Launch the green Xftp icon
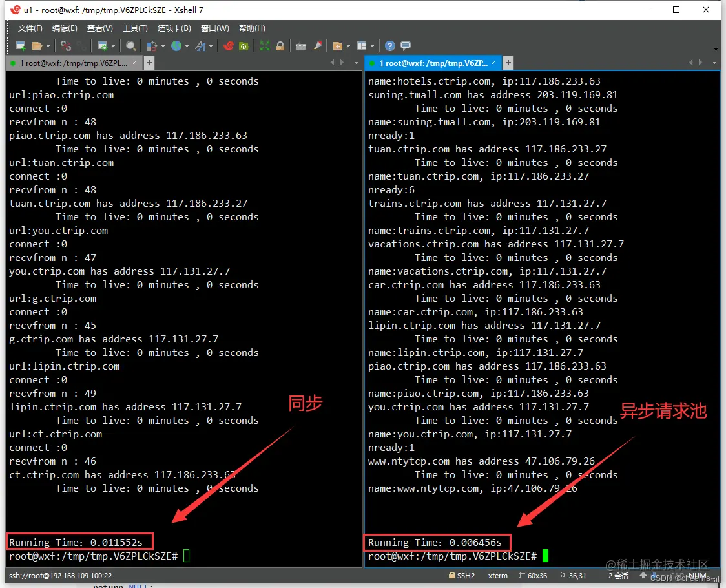The height and width of the screenshot is (588, 726). pos(244,46)
